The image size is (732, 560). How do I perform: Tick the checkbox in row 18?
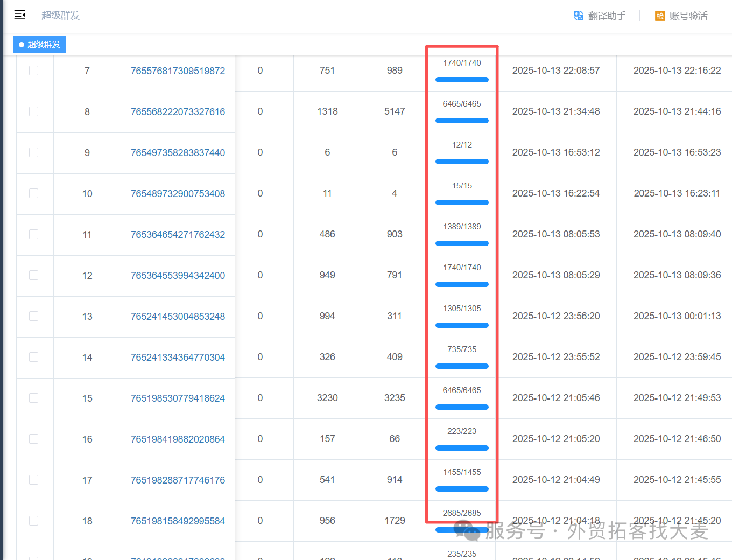click(x=33, y=521)
